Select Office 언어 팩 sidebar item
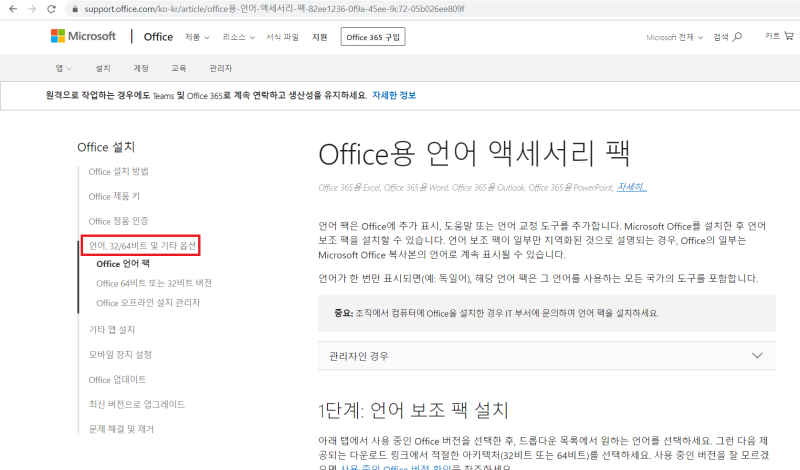 point(123,264)
